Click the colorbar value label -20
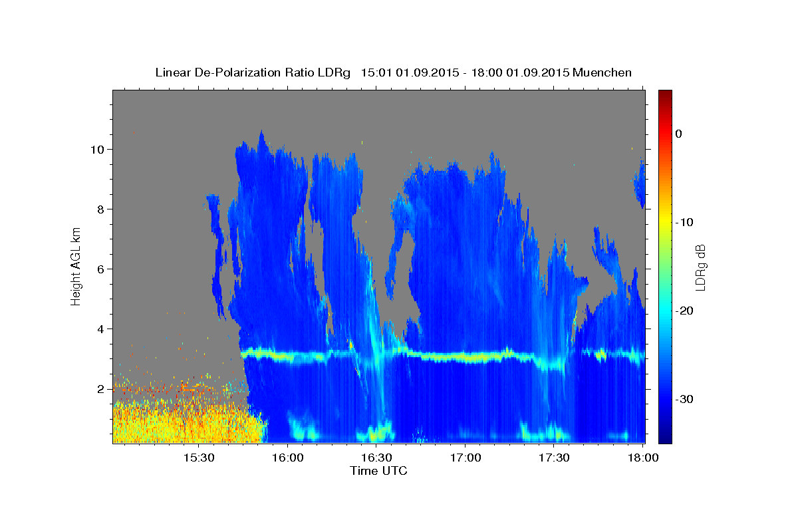 point(685,311)
